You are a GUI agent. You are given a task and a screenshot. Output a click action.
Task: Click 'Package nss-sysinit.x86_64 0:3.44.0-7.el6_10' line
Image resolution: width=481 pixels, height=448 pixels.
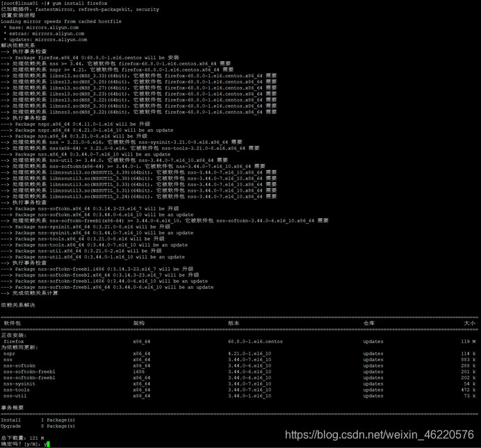point(97,233)
